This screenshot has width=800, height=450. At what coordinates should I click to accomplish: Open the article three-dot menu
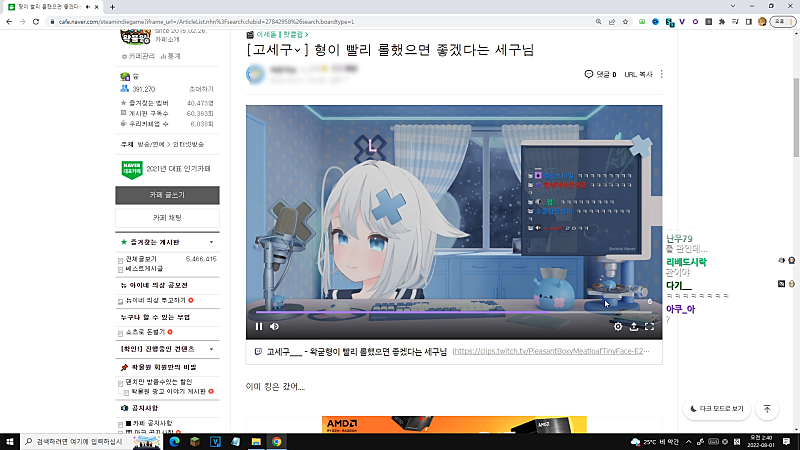click(662, 74)
